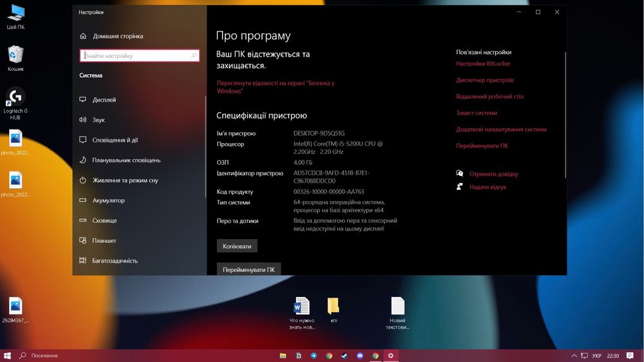The image size is (644, 362).
Task: Open Telegram from the taskbar
Action: point(314,356)
